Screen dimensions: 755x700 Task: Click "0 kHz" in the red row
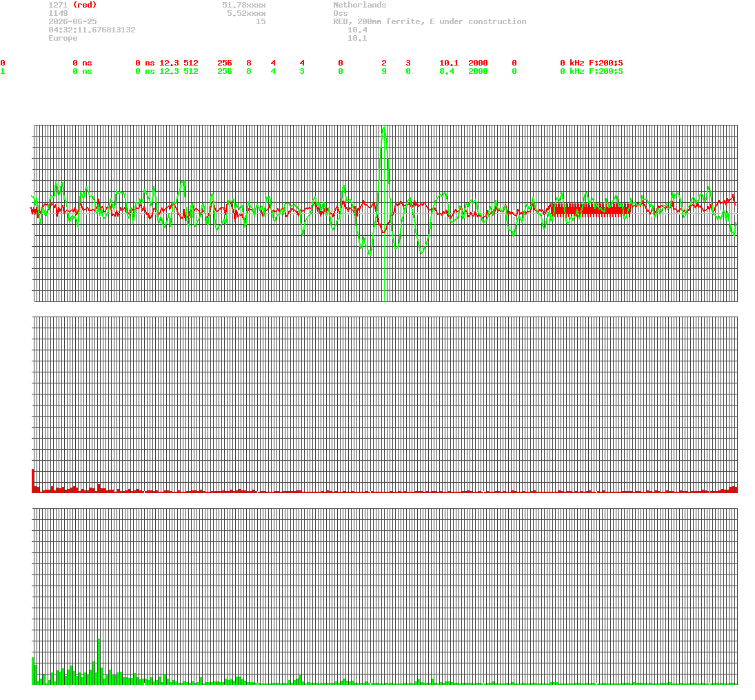[x=572, y=63]
